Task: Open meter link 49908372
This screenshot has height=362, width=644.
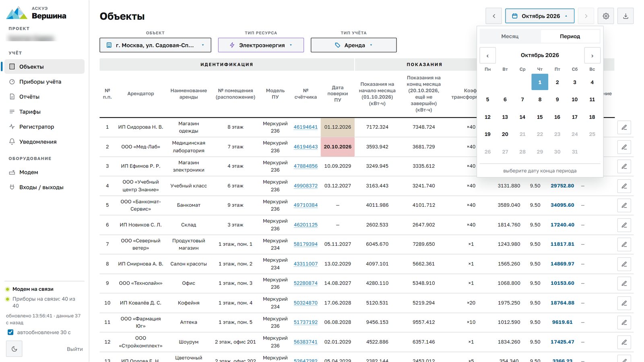Action: coord(305,186)
